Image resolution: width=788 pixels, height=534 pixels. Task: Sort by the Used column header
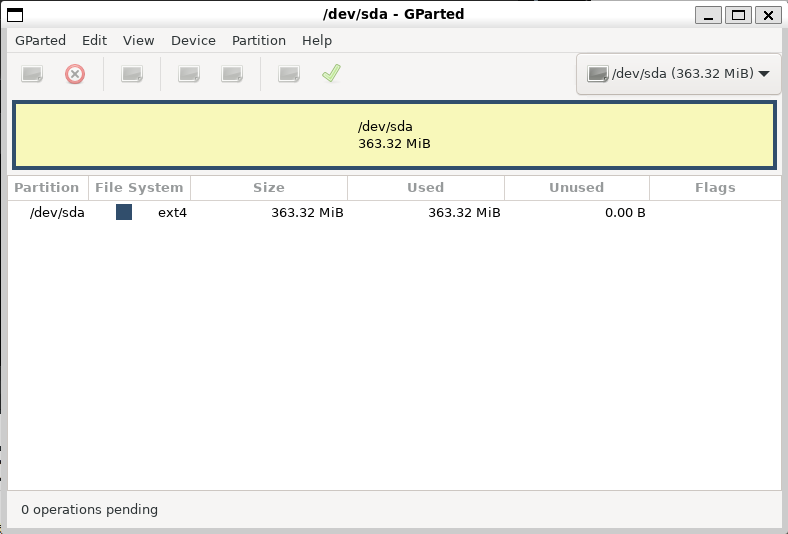(426, 188)
